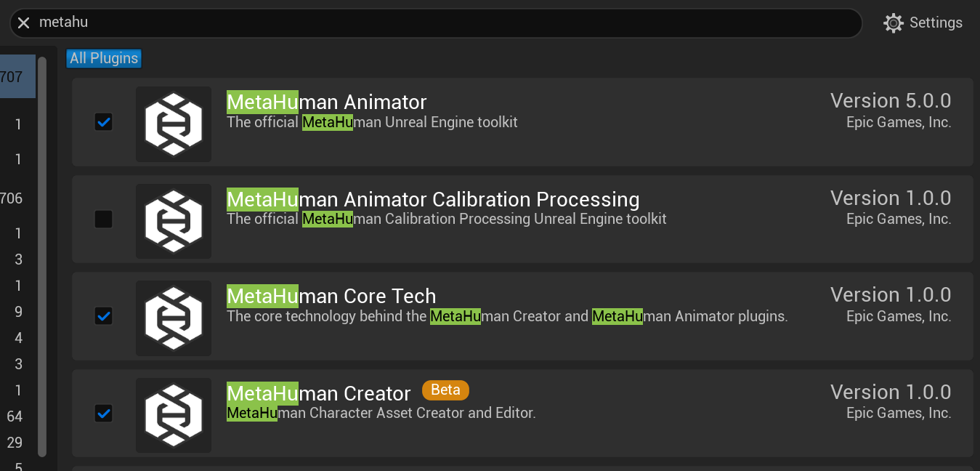Select the category count 707 row

point(17,76)
